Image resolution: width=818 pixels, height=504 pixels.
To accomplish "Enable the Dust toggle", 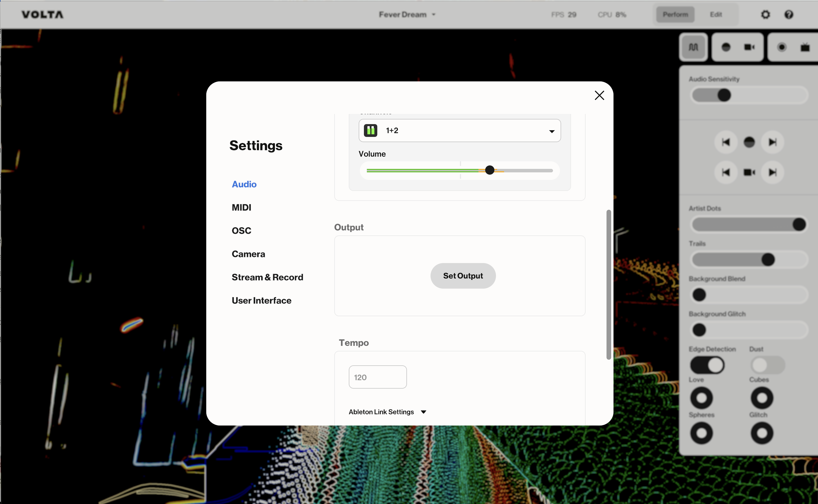I will coord(767,365).
